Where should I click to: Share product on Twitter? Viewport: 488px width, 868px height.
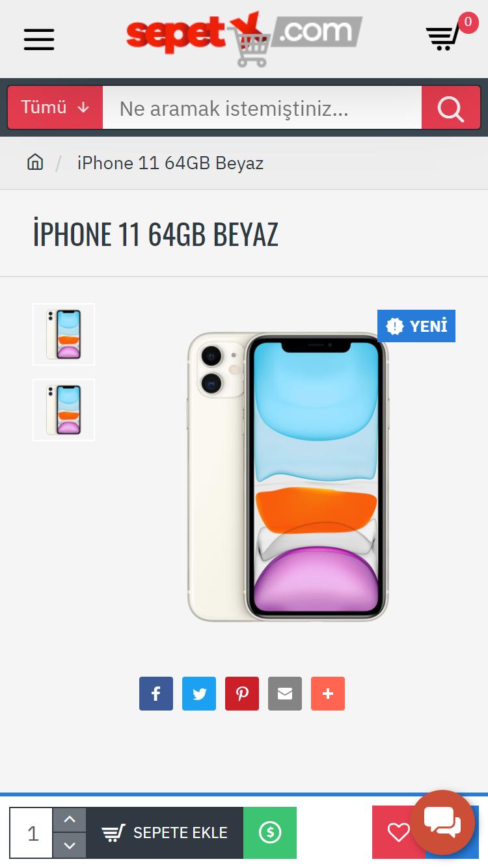click(x=199, y=694)
